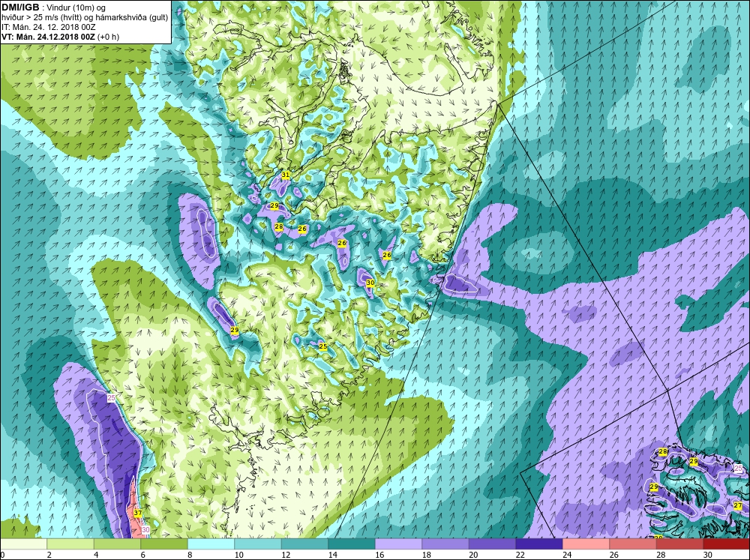This screenshot has height=560, width=750.
Task: Click the yellow "31" gust label
Action: (x=286, y=175)
